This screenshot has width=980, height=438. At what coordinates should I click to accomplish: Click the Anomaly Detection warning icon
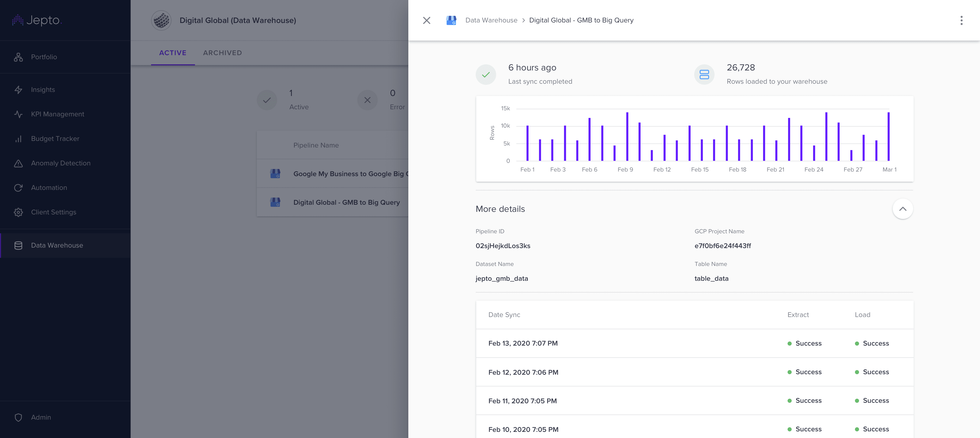coord(18,163)
